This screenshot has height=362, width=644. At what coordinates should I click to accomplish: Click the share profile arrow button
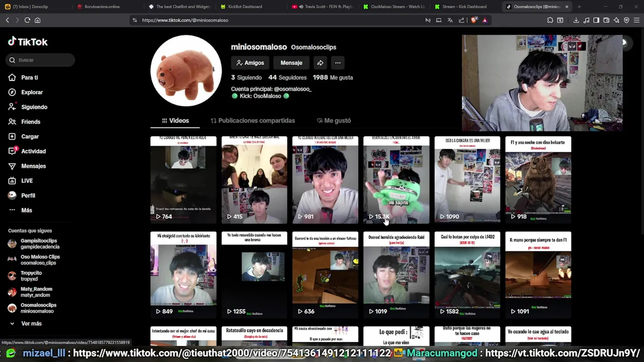(320, 63)
